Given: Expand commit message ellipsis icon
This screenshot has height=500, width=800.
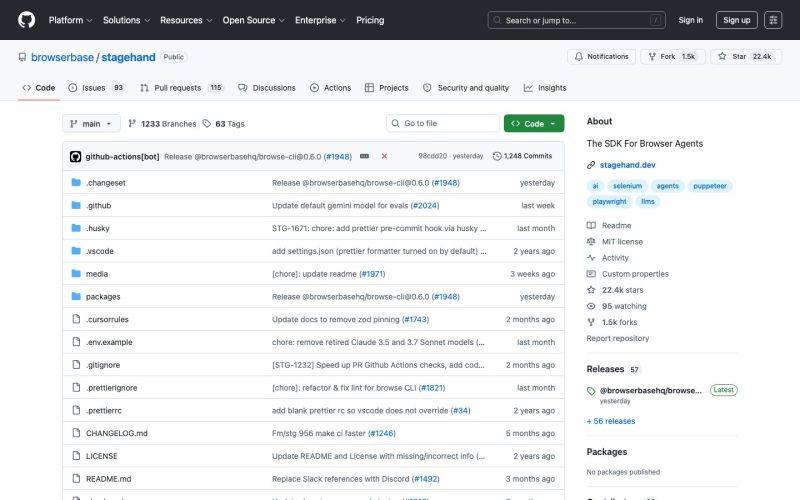Looking at the screenshot, I should (x=364, y=156).
